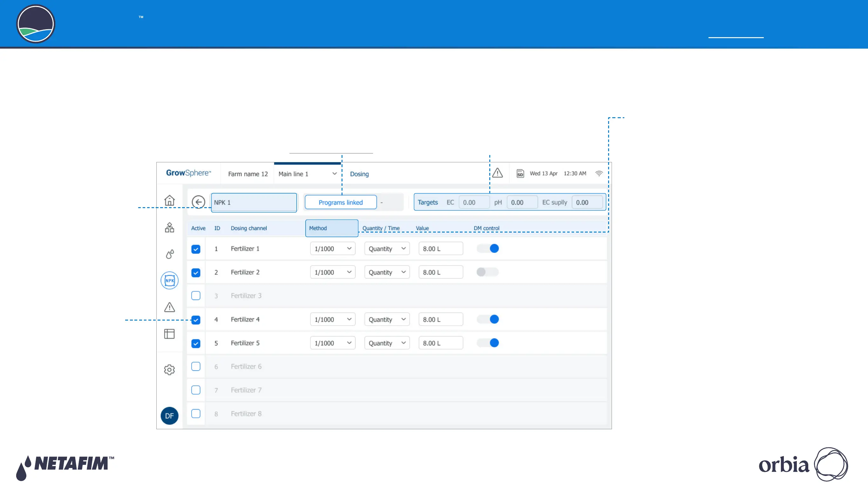
Task: Turn off DM control for Fertilizer 4
Action: click(488, 319)
